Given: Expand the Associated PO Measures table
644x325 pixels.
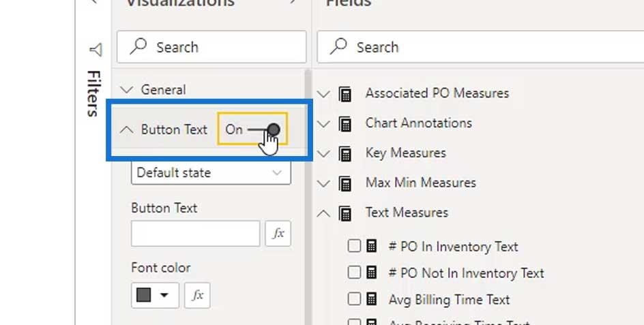Looking at the screenshot, I should pos(324,94).
